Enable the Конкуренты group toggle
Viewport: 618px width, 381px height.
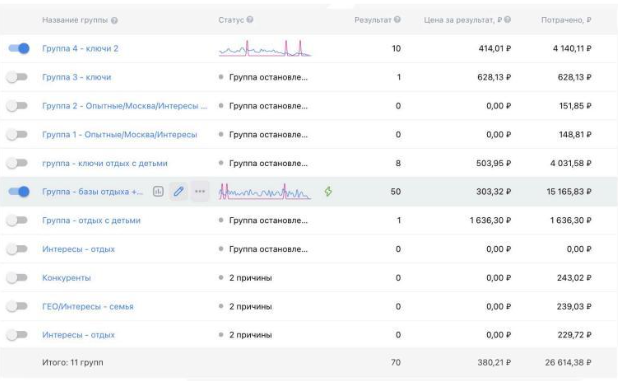pyautogui.click(x=17, y=278)
